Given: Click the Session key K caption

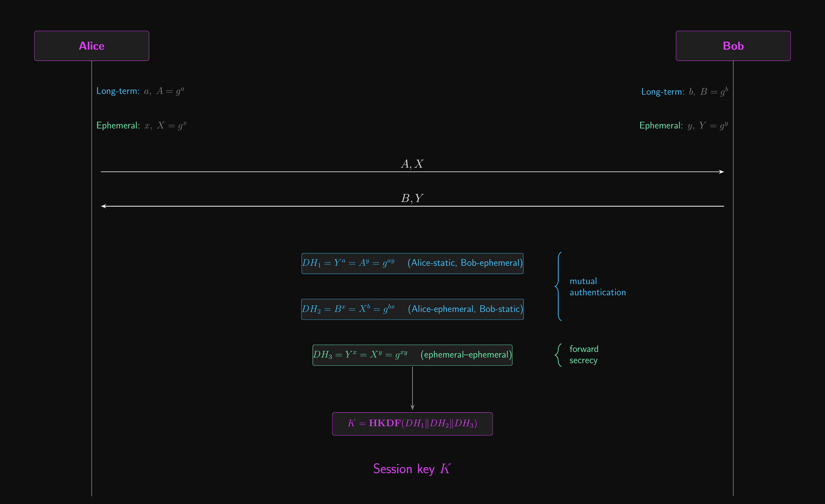Looking at the screenshot, I should (412, 469).
